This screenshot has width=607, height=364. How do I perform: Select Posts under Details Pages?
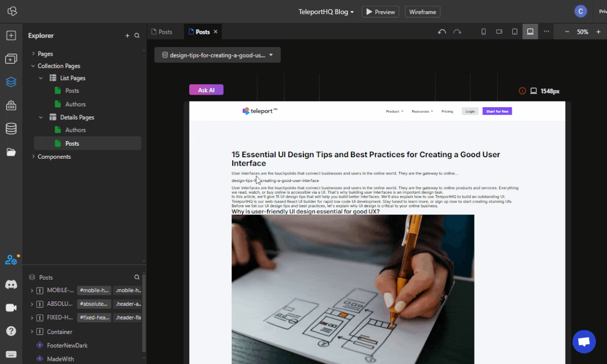click(x=88, y=144)
